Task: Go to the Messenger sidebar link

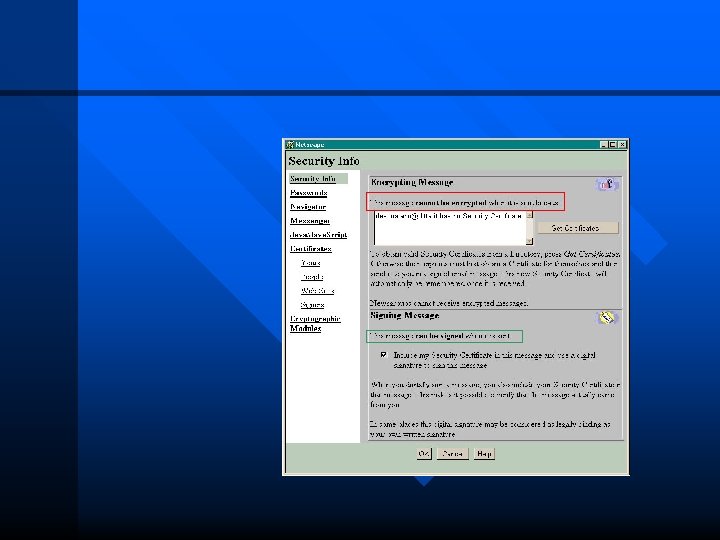Action: tap(310, 221)
